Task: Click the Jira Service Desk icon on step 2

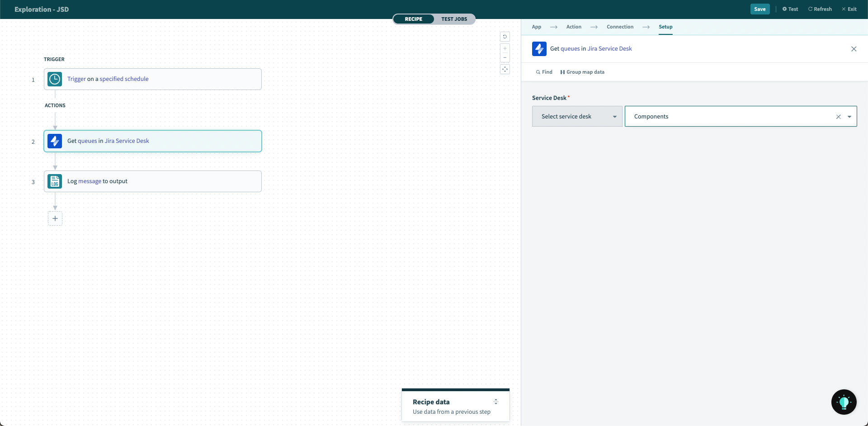Action: [54, 141]
